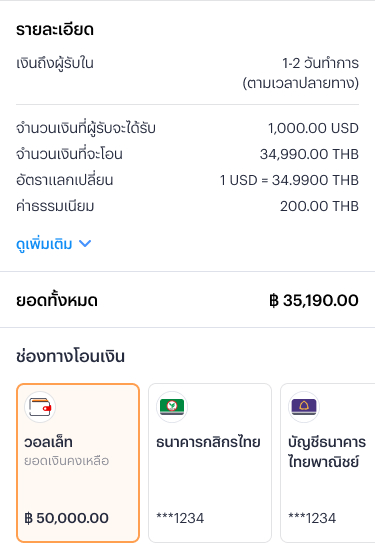375x560 pixels.
Task: Click the transfer amount 34,990.00 THB
Action: pos(309,154)
